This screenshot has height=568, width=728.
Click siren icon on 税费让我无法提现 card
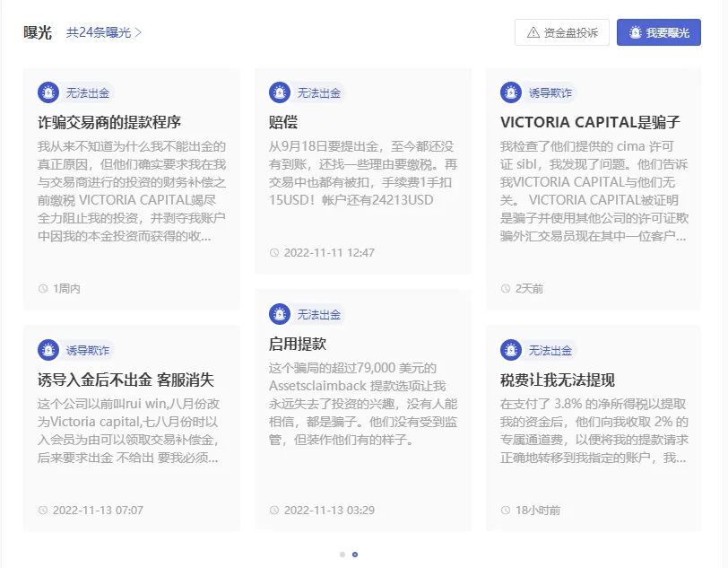pos(511,350)
